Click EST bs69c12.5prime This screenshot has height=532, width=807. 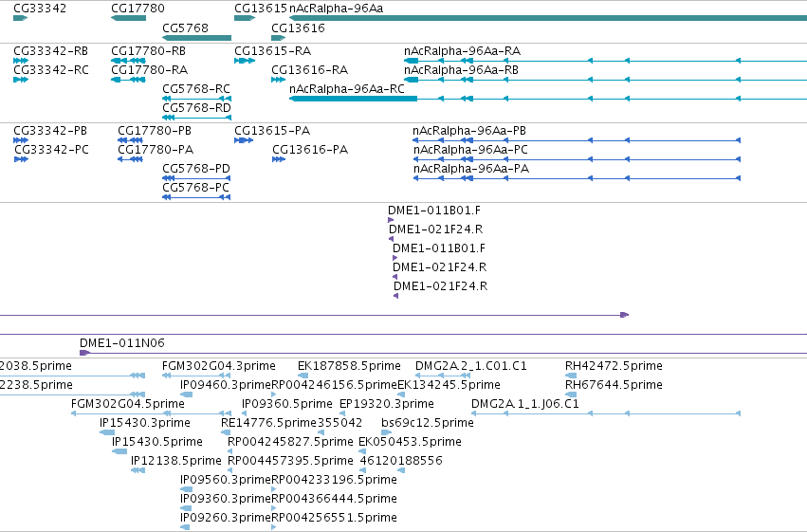[387, 432]
